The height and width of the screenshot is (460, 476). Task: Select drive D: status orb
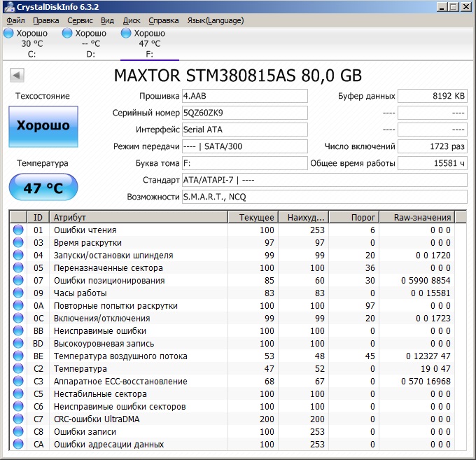pos(67,33)
